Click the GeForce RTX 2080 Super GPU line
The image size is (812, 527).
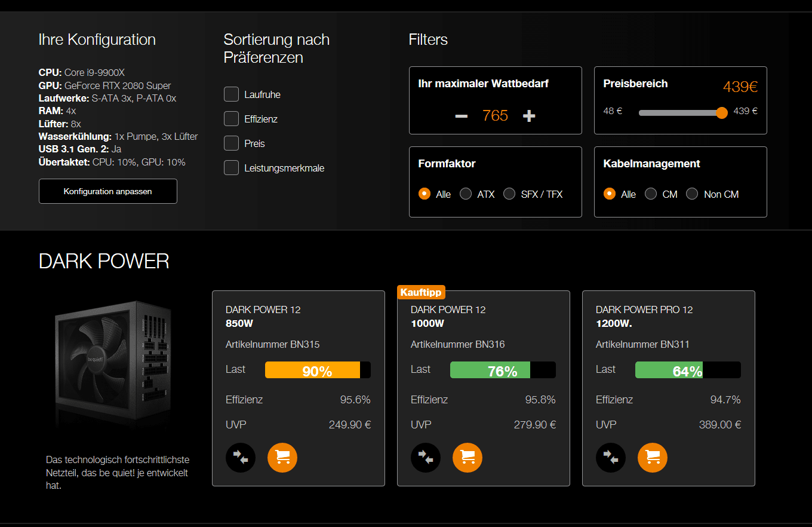pyautogui.click(x=105, y=85)
